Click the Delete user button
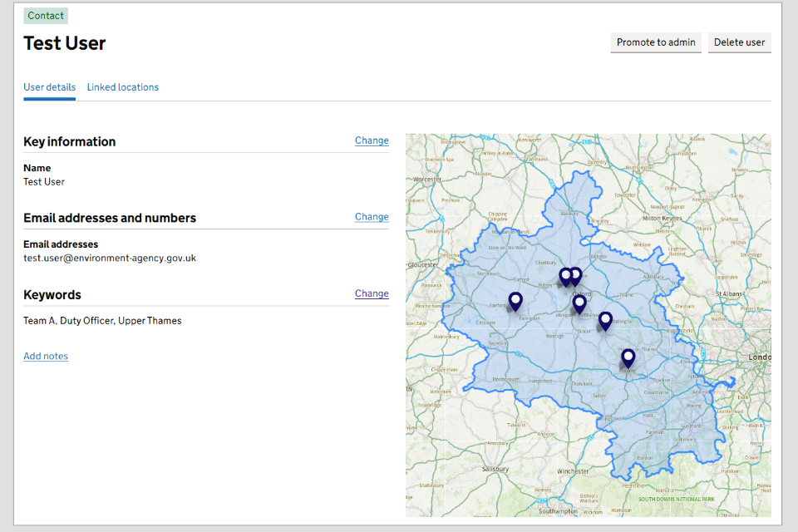 [x=739, y=42]
